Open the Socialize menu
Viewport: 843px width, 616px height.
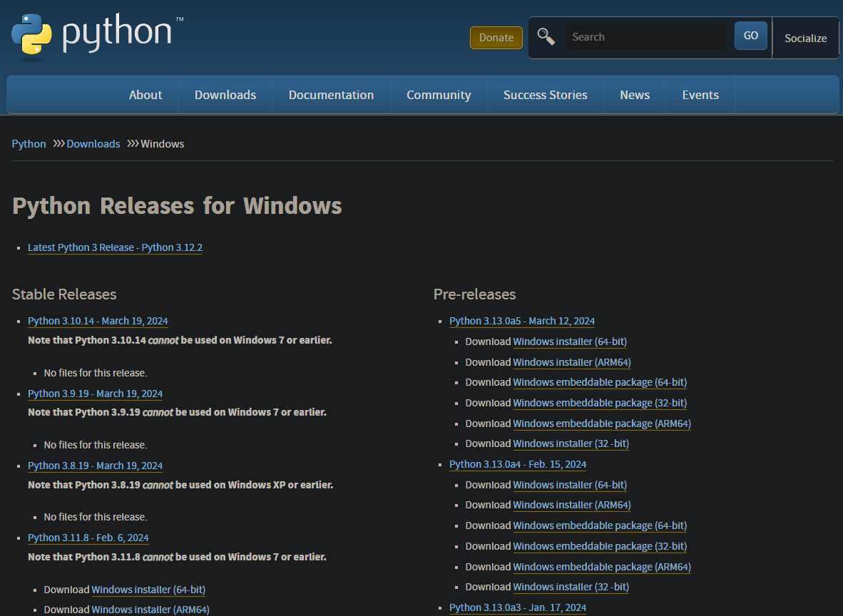[x=805, y=38]
